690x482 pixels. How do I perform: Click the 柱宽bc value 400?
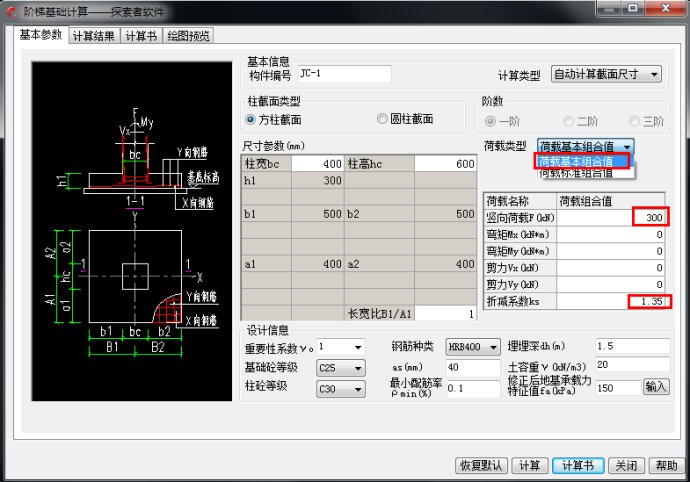(317, 164)
